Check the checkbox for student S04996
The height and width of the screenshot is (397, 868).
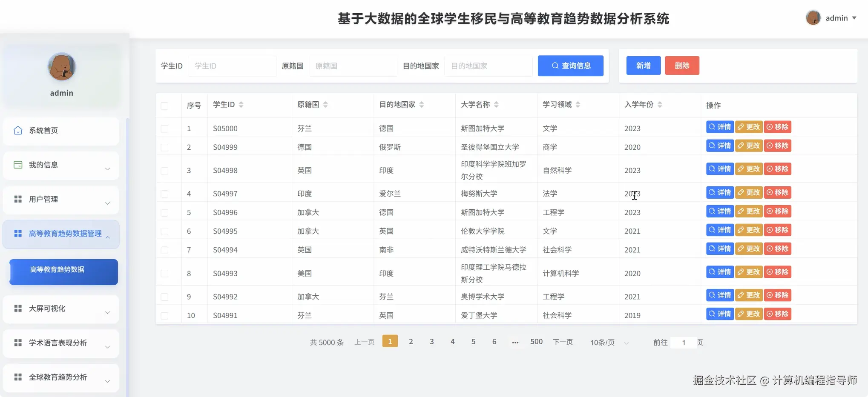coord(165,212)
